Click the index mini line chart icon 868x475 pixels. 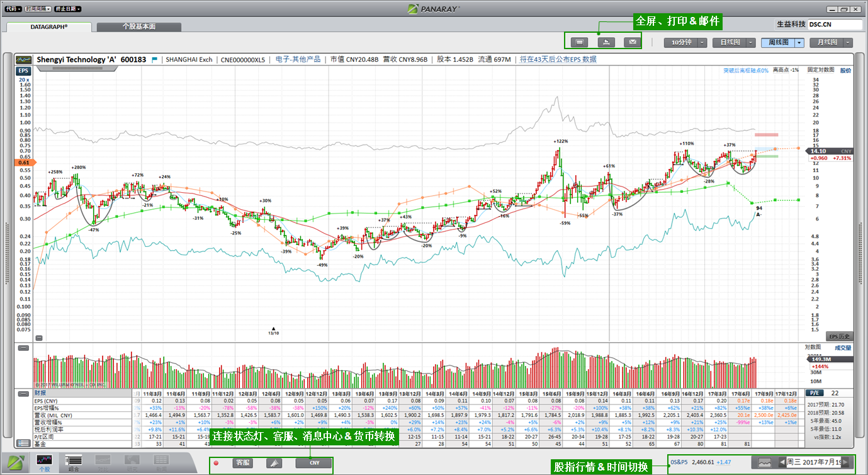(765, 462)
